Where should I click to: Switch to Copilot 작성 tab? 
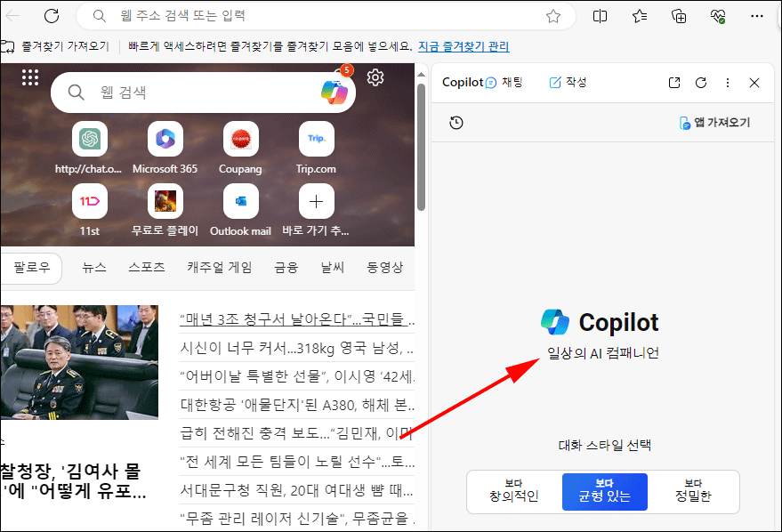click(x=568, y=82)
